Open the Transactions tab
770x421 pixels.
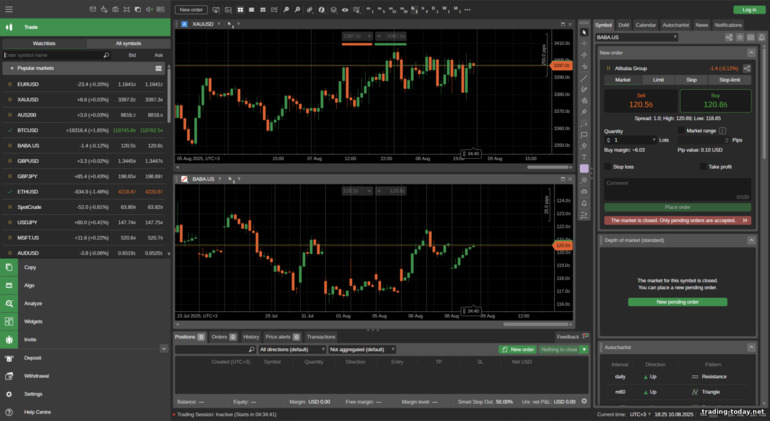tap(321, 337)
